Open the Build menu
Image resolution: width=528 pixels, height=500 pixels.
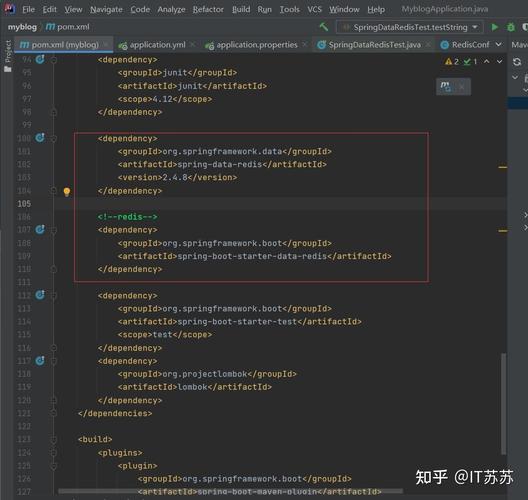coord(241,9)
